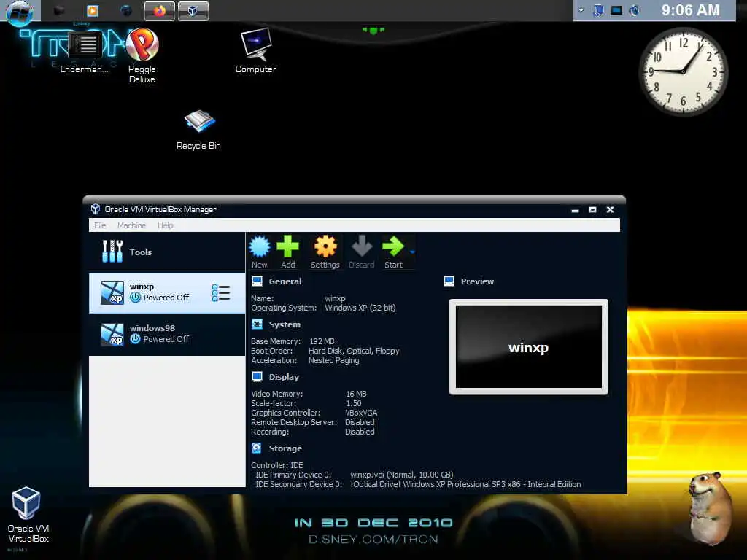Click the General section header
This screenshot has height=560, width=747.
pyautogui.click(x=285, y=281)
